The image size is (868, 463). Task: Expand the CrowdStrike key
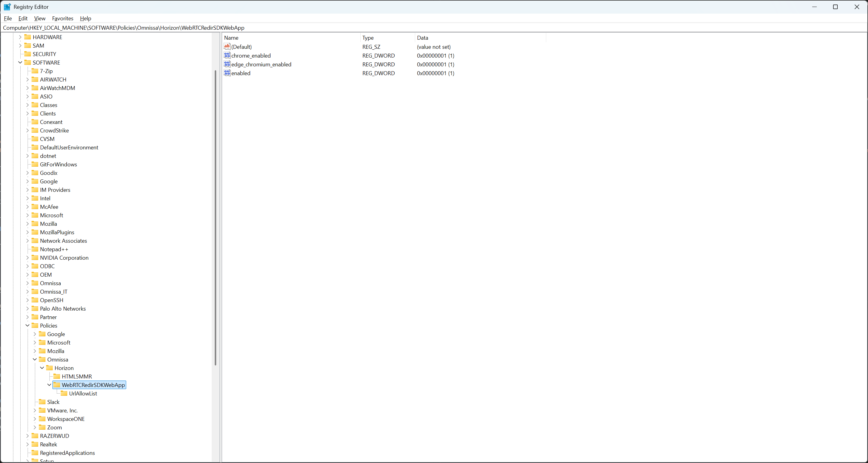point(27,130)
